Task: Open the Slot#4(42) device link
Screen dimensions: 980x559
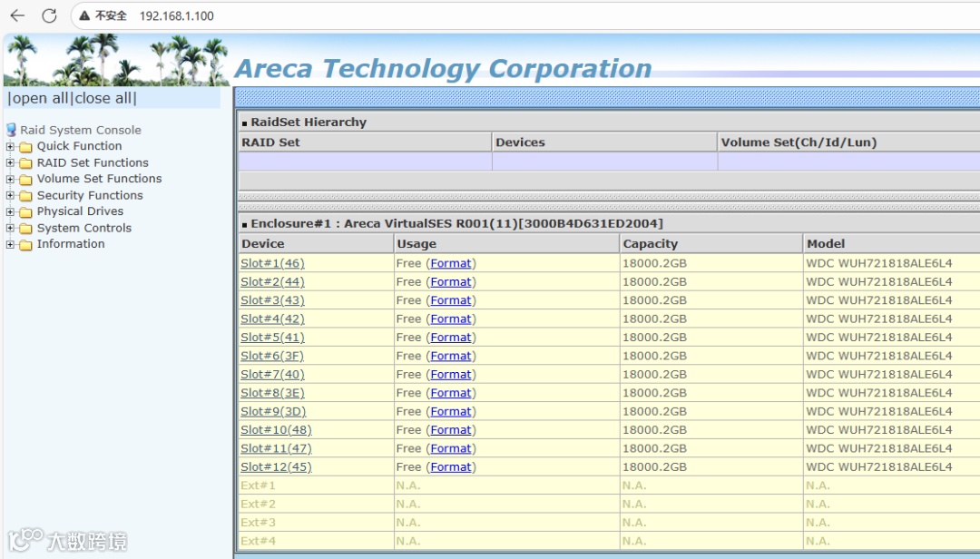Action: tap(272, 319)
